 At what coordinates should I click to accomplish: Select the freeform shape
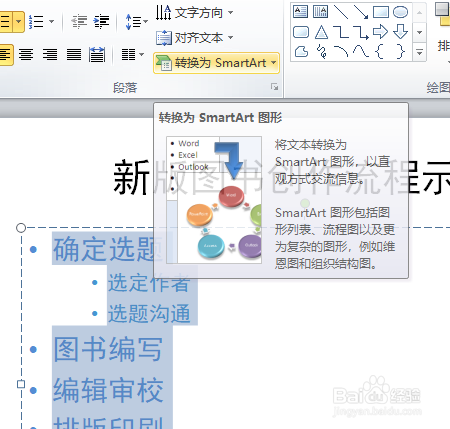point(301,52)
